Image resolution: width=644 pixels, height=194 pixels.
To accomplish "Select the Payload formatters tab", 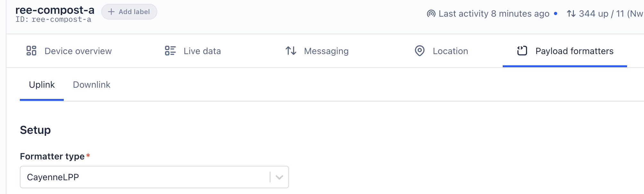I will tap(565, 51).
